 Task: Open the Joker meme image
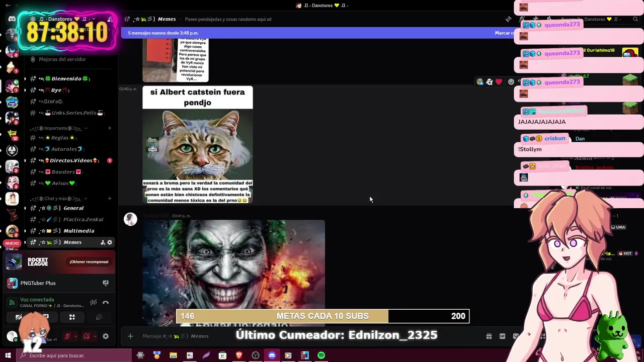click(233, 273)
